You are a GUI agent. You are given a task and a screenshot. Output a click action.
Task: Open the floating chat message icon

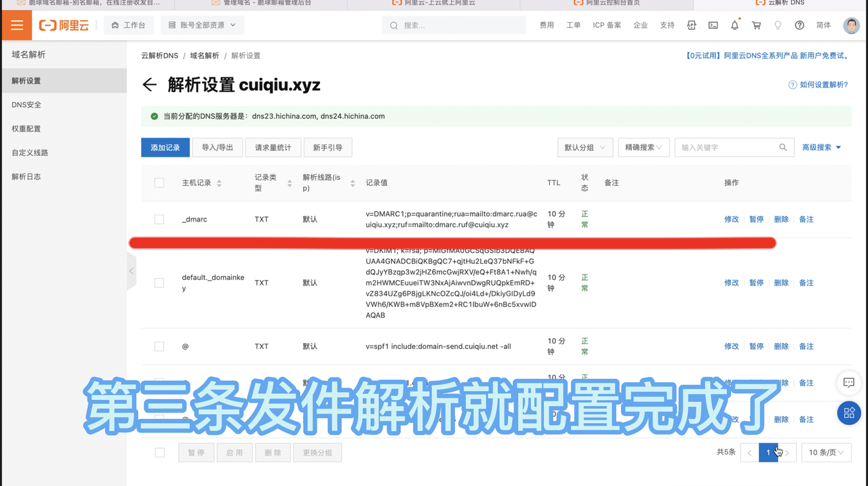tap(848, 383)
